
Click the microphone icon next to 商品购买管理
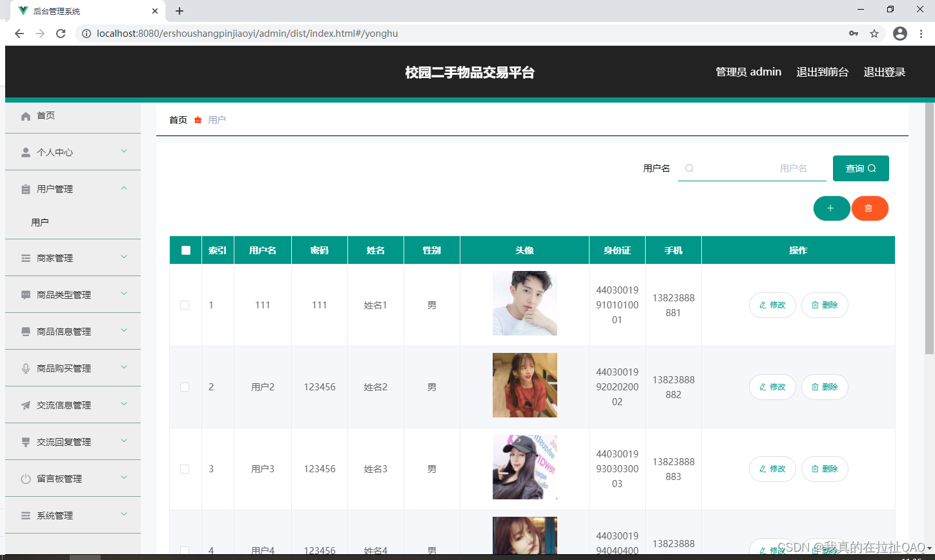26,368
